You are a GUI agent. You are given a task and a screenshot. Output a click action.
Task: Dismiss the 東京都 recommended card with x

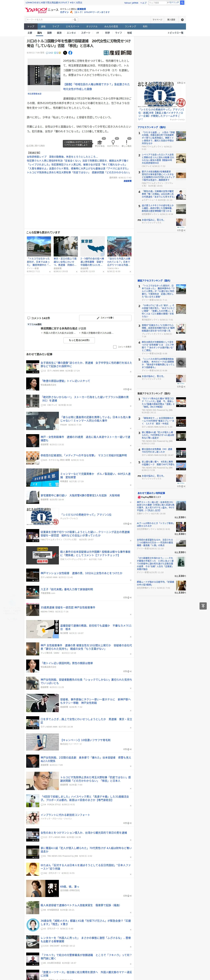[103, 272]
